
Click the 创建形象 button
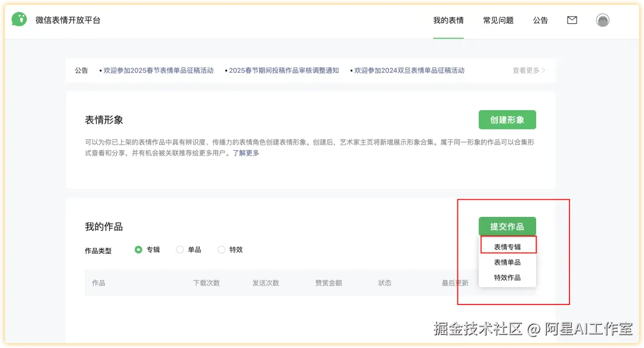[x=507, y=119]
